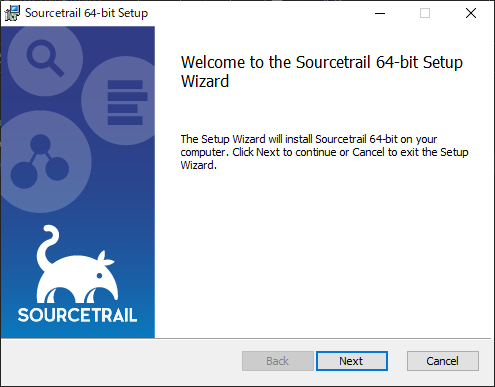Click the Next button to continue
Screen dimensions: 495x387
352,361
